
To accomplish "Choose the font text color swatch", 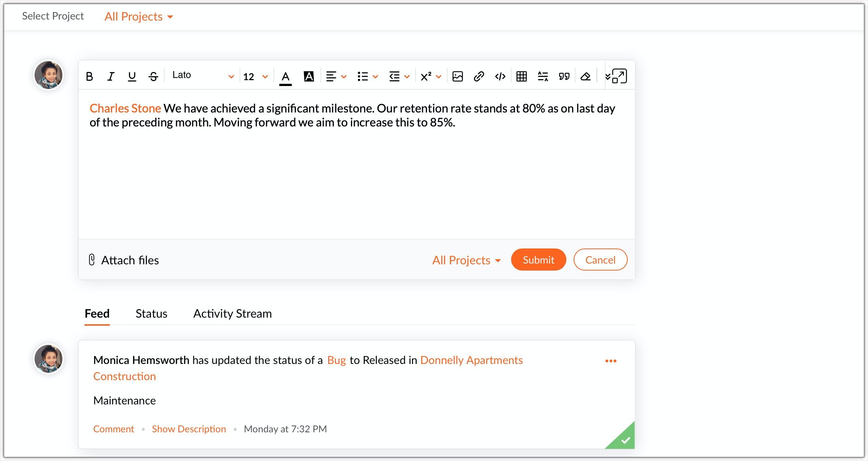I will pos(286,77).
